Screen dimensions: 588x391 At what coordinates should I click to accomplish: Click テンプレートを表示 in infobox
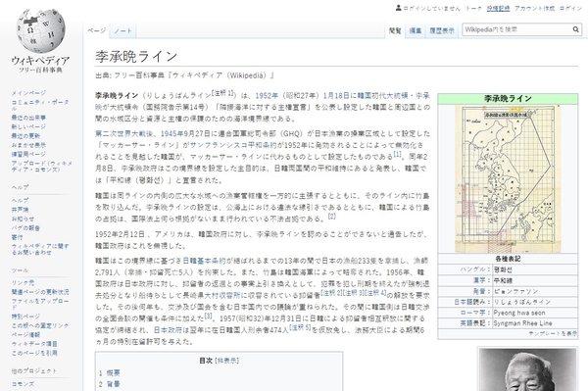pos(553,333)
